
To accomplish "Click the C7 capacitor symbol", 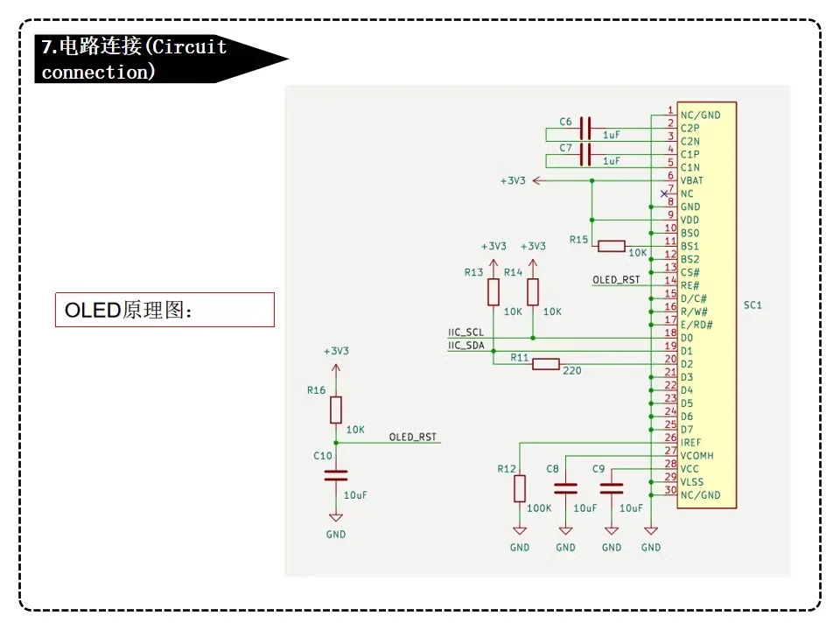I will tap(586, 154).
